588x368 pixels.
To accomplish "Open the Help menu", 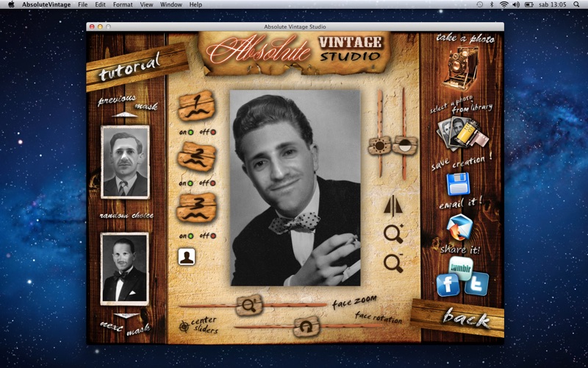I will 196,4.
